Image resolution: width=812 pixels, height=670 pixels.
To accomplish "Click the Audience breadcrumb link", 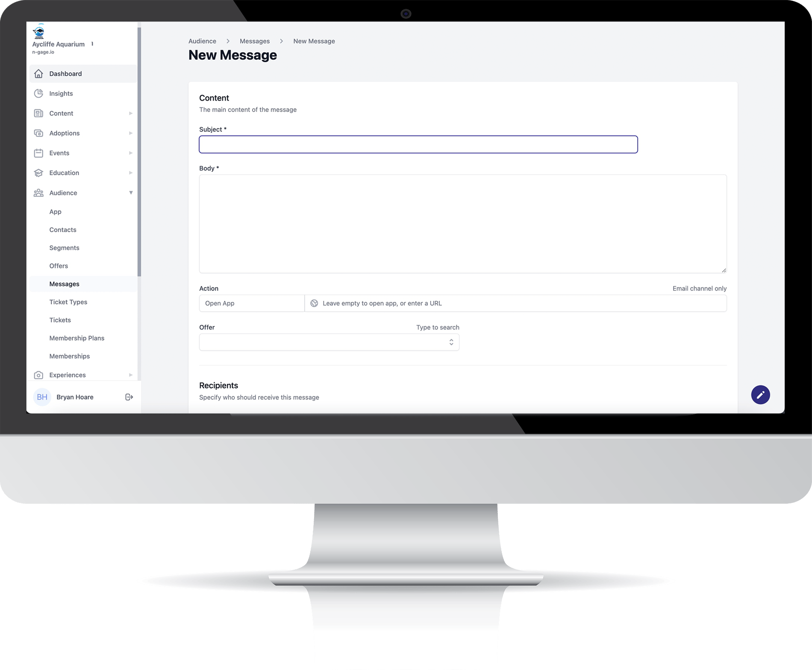I will click(202, 41).
